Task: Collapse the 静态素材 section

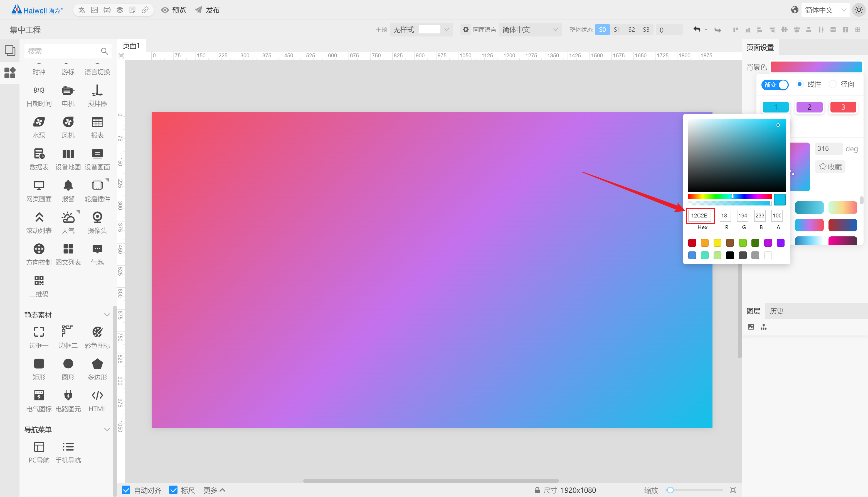Action: coord(107,315)
